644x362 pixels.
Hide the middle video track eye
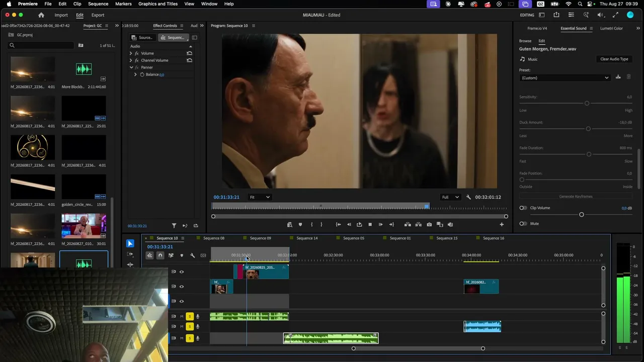182,287
